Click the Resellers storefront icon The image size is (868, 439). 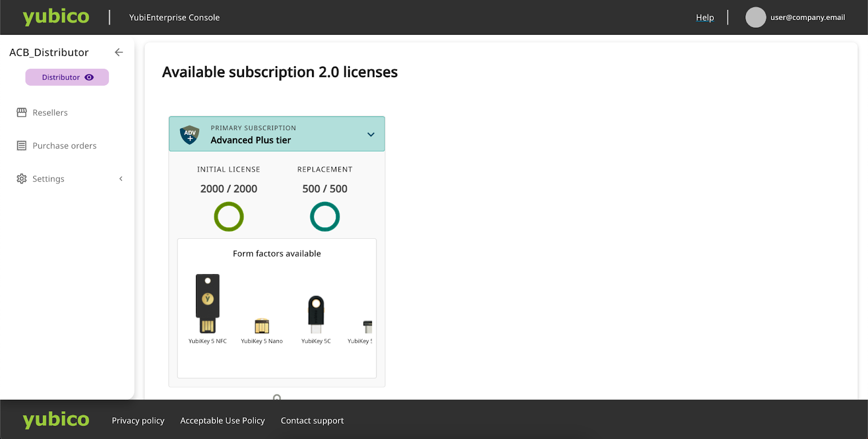point(22,112)
